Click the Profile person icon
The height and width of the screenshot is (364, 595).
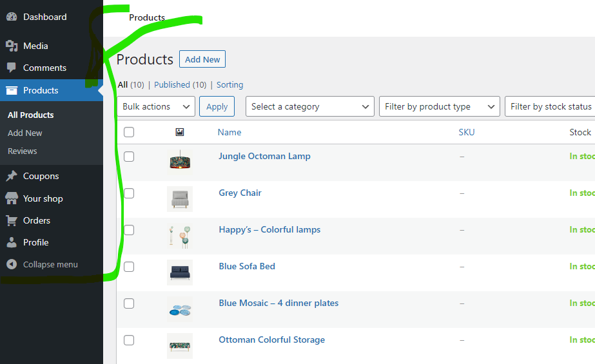(x=12, y=242)
